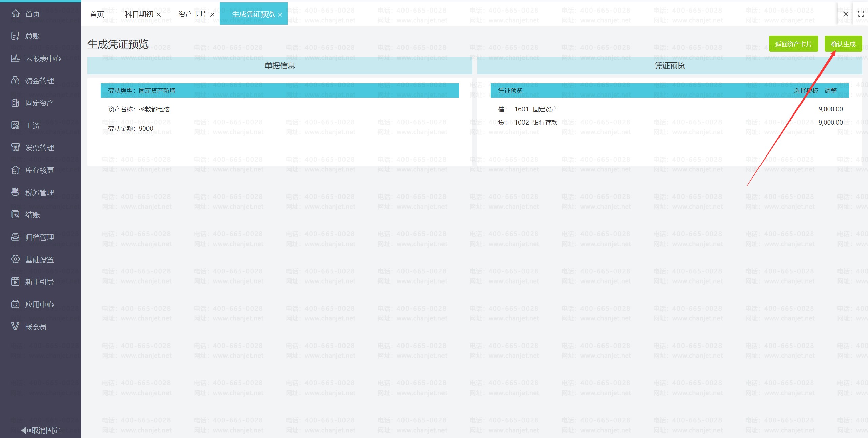The image size is (868, 438).
Task: Open 选择模板 template selector
Action: point(806,91)
